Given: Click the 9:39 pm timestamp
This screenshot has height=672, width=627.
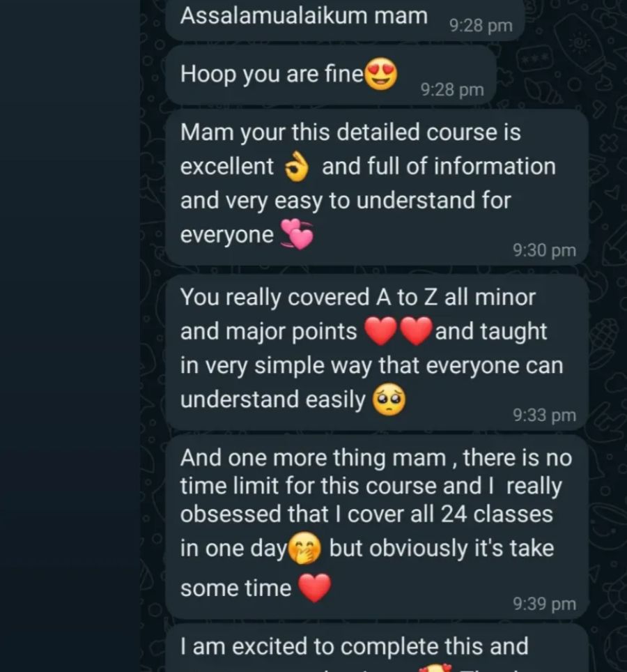Looking at the screenshot, I should 544,604.
